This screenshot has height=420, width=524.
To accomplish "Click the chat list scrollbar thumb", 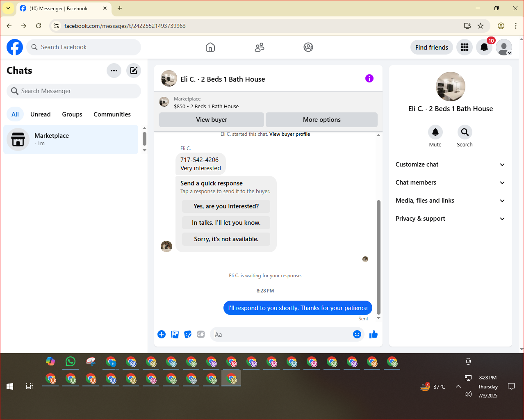I will coord(144,139).
